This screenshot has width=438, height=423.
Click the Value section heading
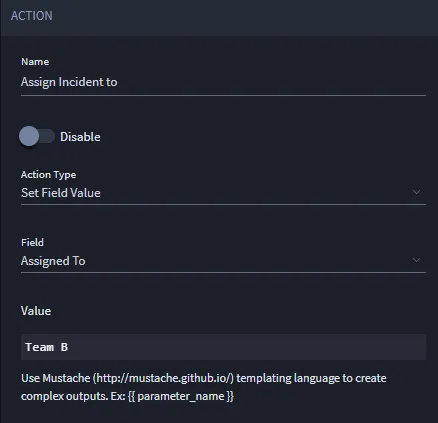coord(36,311)
